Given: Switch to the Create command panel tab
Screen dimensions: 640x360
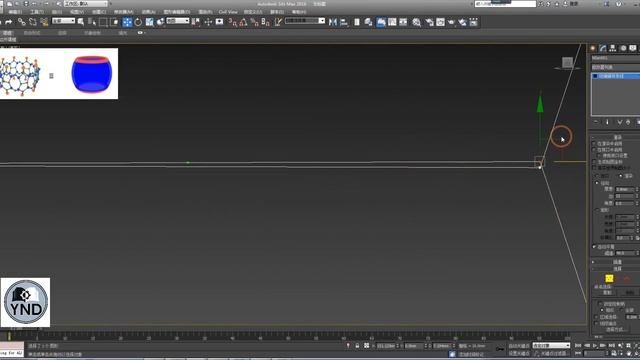Looking at the screenshot, I should click(x=593, y=48).
